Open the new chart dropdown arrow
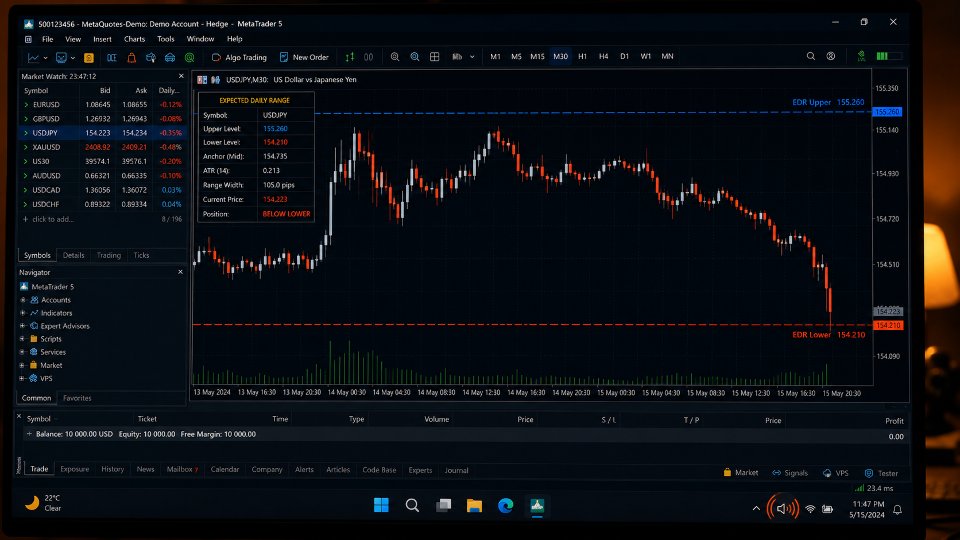The width and height of the screenshot is (960, 540). pyautogui.click(x=45, y=58)
